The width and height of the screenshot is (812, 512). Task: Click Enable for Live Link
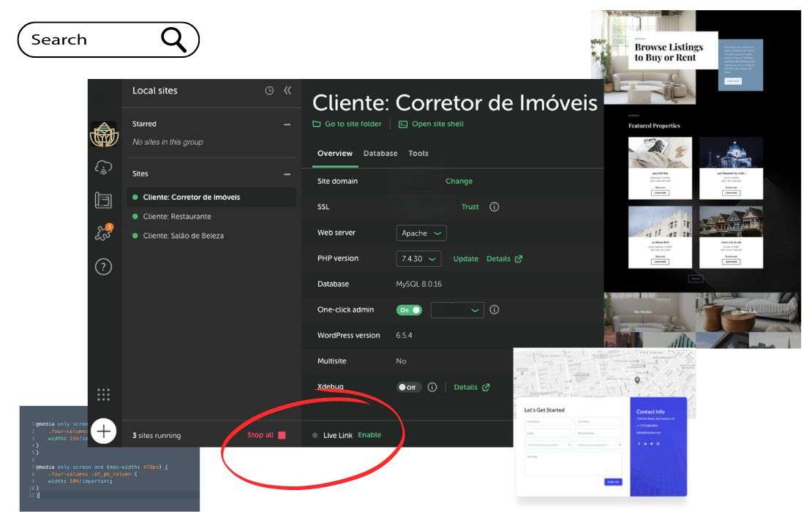(x=369, y=435)
